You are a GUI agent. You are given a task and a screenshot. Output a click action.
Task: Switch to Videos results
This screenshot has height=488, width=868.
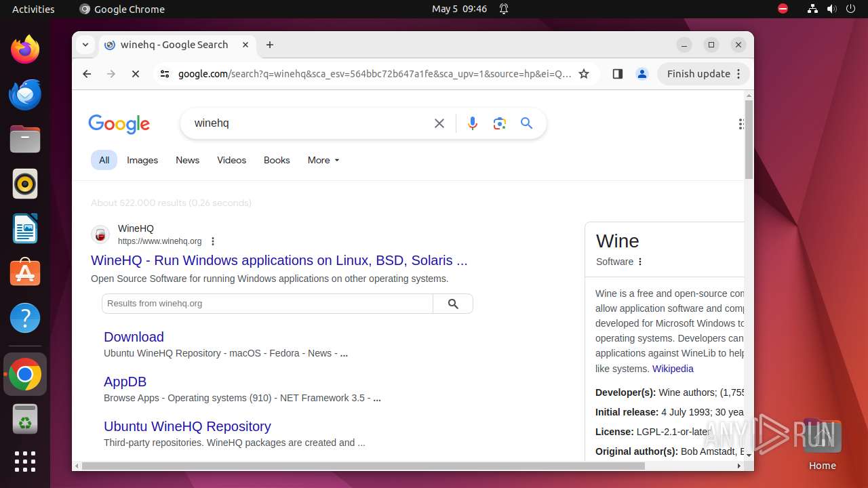[x=231, y=160]
